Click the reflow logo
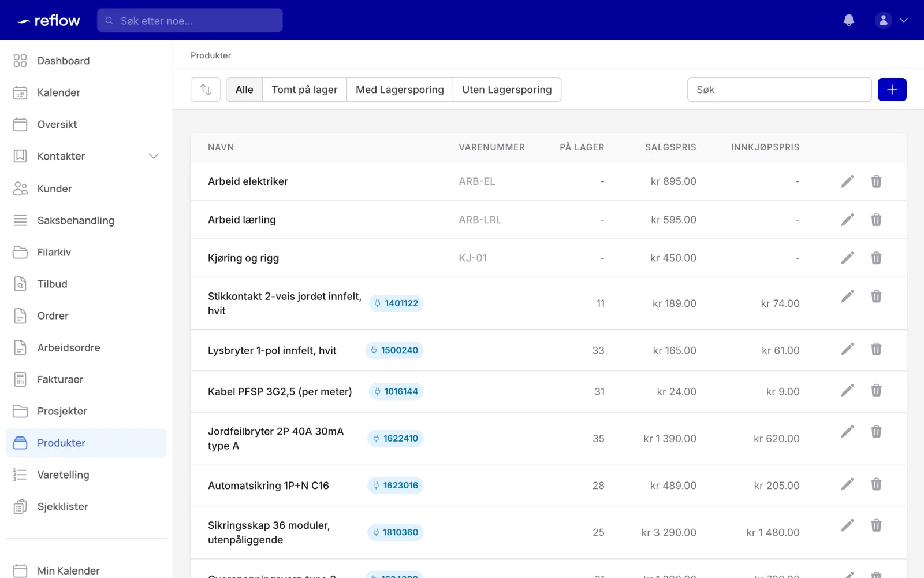924x578 pixels. pyautogui.click(x=49, y=21)
